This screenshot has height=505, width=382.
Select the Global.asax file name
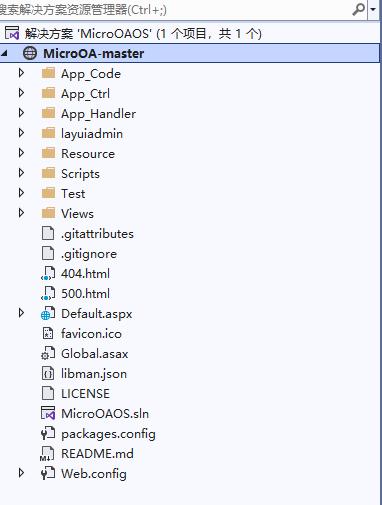click(95, 354)
